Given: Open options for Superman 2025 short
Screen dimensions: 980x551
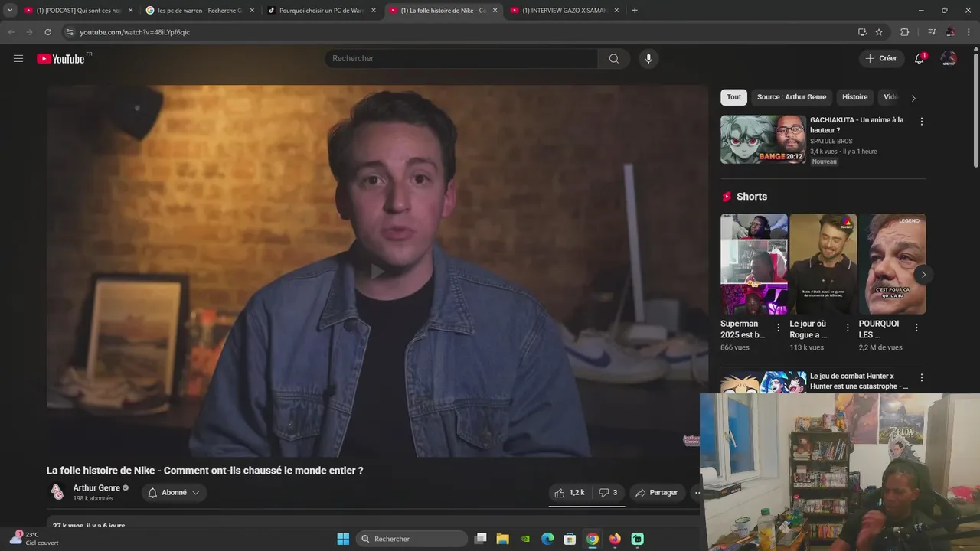Looking at the screenshot, I should tap(778, 328).
